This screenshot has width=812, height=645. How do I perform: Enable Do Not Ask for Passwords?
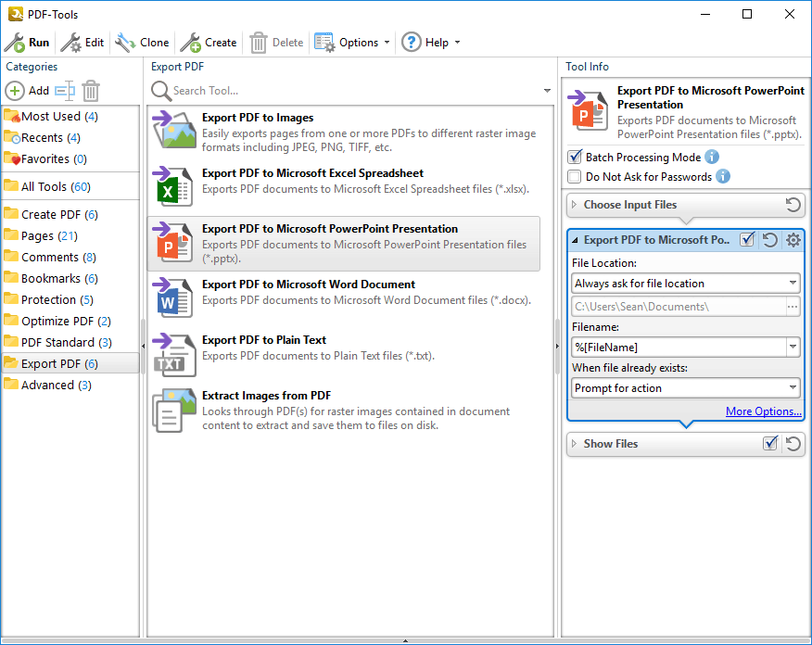[x=575, y=176]
